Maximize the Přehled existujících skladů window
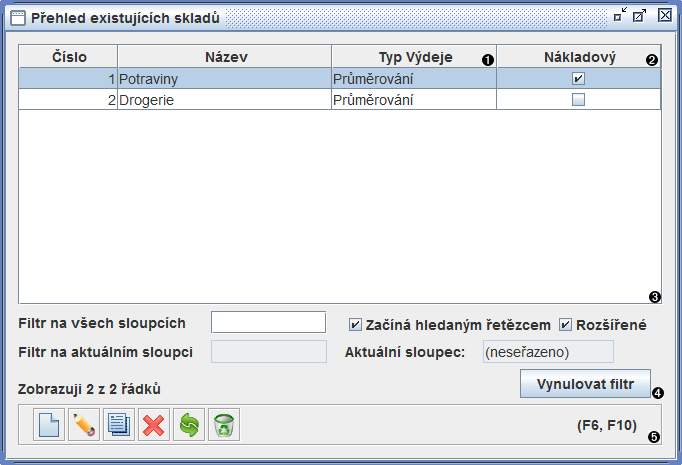Image resolution: width=682 pixels, height=465 pixels. pyautogui.click(x=639, y=16)
